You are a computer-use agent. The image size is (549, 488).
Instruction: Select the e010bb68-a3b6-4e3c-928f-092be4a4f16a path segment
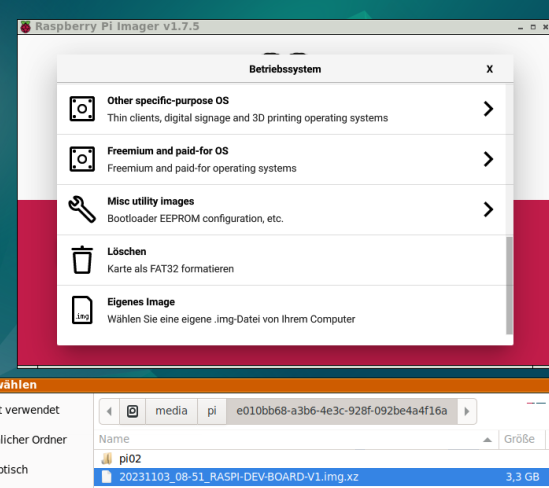tap(342, 411)
